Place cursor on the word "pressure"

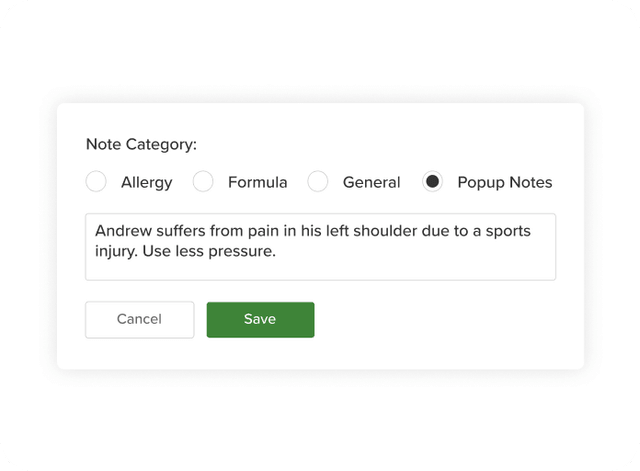tap(241, 251)
